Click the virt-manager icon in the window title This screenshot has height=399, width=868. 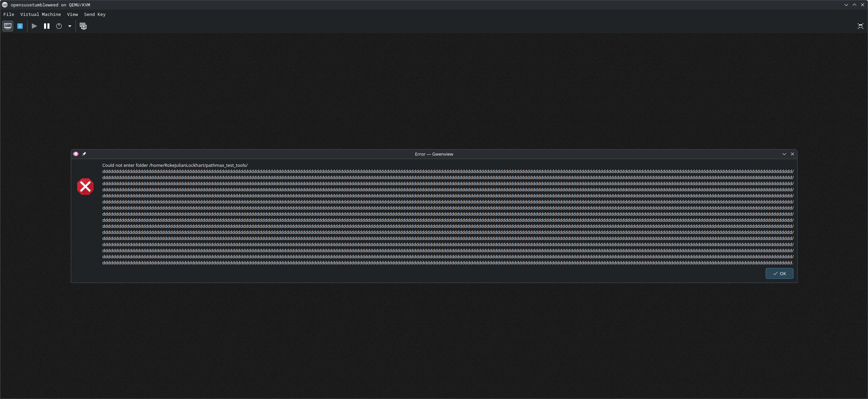point(5,5)
